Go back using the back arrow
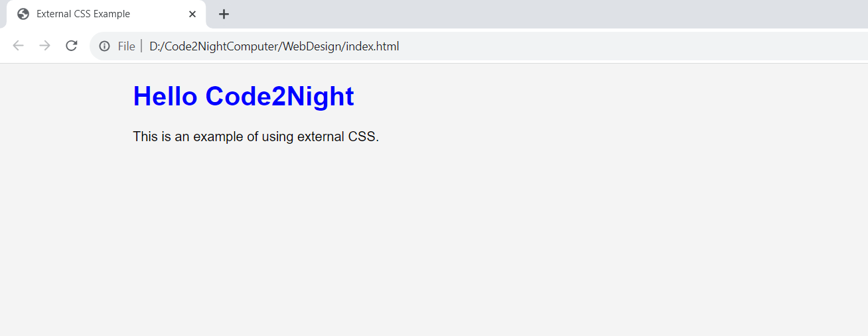The width and height of the screenshot is (868, 336). 18,46
